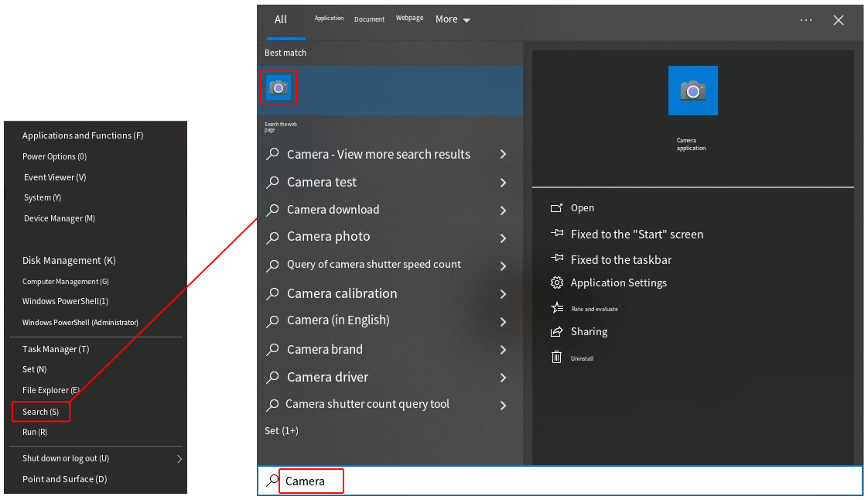Image resolution: width=868 pixels, height=500 pixels.
Task: Open Power Options in the context menu
Action: 54,156
